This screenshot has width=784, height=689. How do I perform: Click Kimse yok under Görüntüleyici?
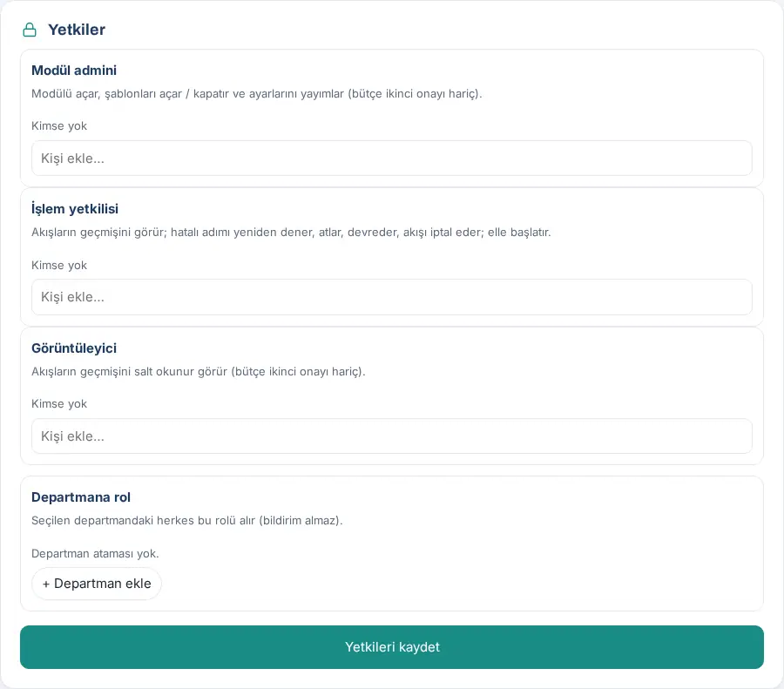pyautogui.click(x=59, y=403)
